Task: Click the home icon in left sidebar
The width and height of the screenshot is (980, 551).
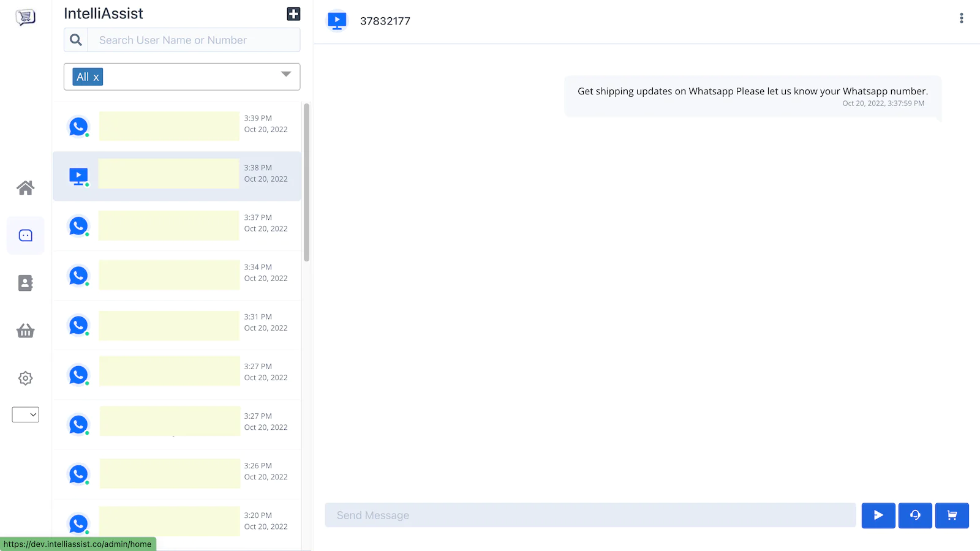Action: tap(25, 188)
